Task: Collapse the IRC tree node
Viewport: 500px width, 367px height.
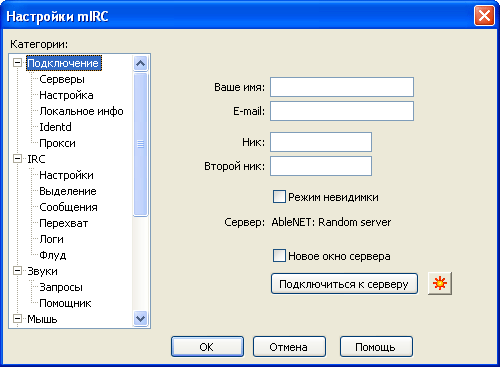Action: 18,159
